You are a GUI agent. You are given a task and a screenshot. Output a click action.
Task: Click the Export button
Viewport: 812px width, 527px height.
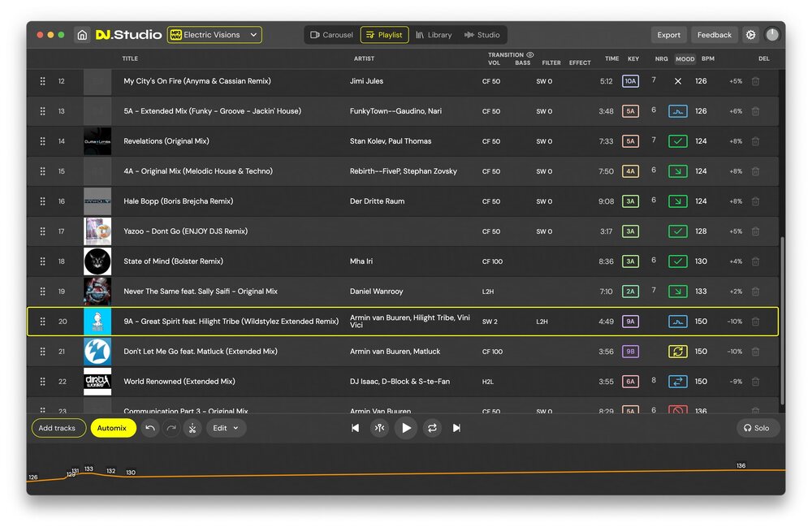point(668,35)
